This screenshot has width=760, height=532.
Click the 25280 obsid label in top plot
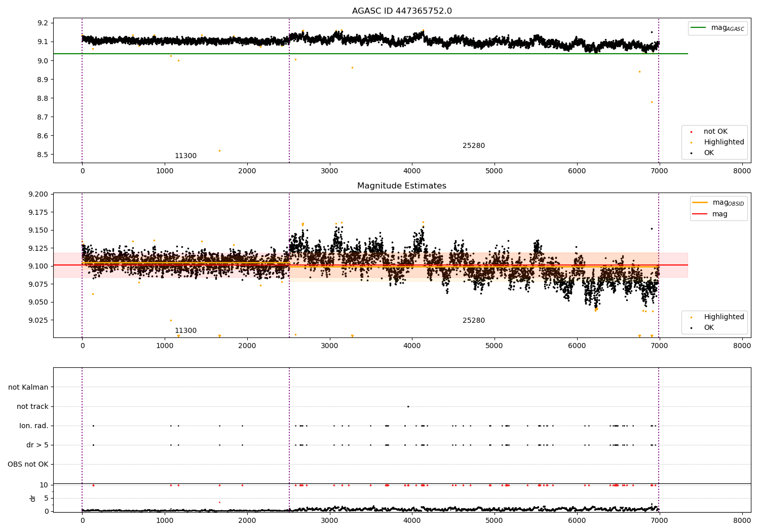point(474,146)
